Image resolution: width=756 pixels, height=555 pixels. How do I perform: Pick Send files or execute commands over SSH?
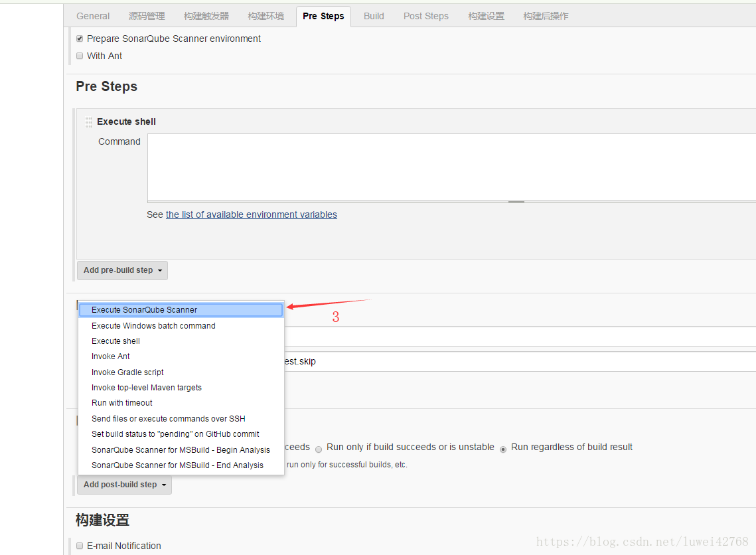coord(181,418)
